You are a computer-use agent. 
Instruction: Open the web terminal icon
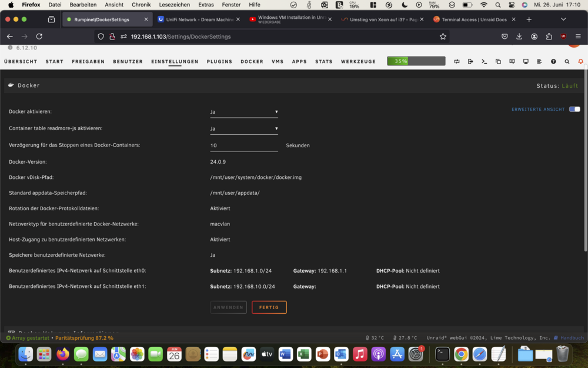click(484, 61)
